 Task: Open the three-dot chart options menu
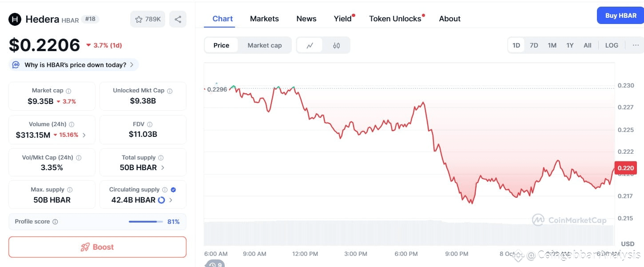[636, 45]
